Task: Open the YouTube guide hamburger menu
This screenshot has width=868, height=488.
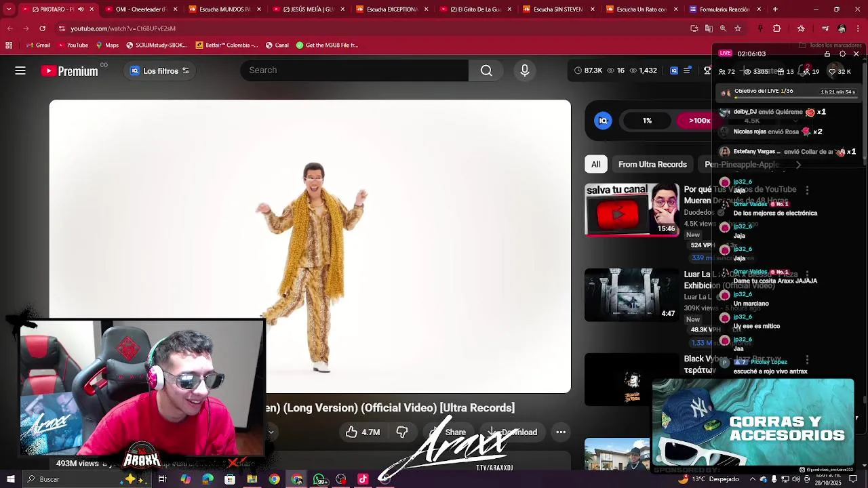Action: coord(20,70)
